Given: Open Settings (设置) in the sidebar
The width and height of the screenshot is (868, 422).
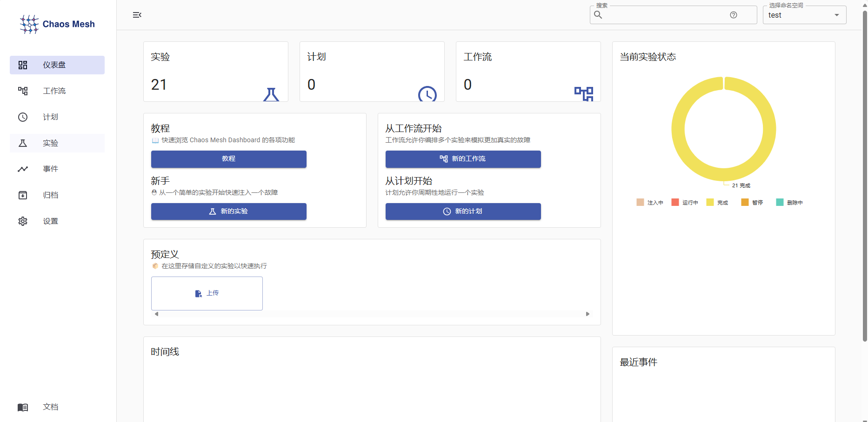Looking at the screenshot, I should (x=57, y=221).
